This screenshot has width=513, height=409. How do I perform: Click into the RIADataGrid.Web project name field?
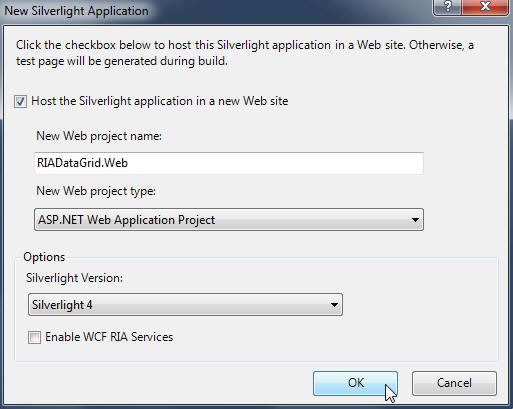[x=229, y=163]
